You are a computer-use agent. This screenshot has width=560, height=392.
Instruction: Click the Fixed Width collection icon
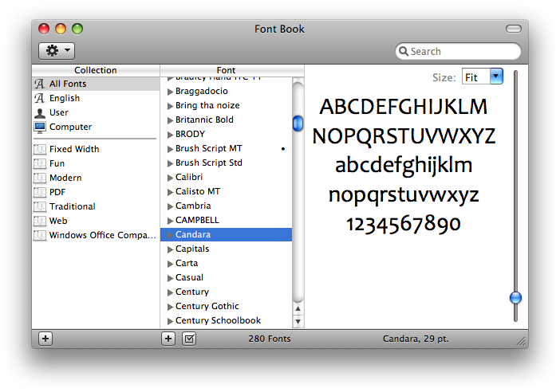(40, 149)
